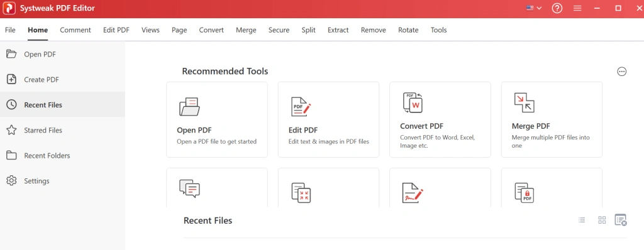Viewport: 644px width, 250px height.
Task: Open the Edit PDF ribbon tab
Action: tap(116, 30)
